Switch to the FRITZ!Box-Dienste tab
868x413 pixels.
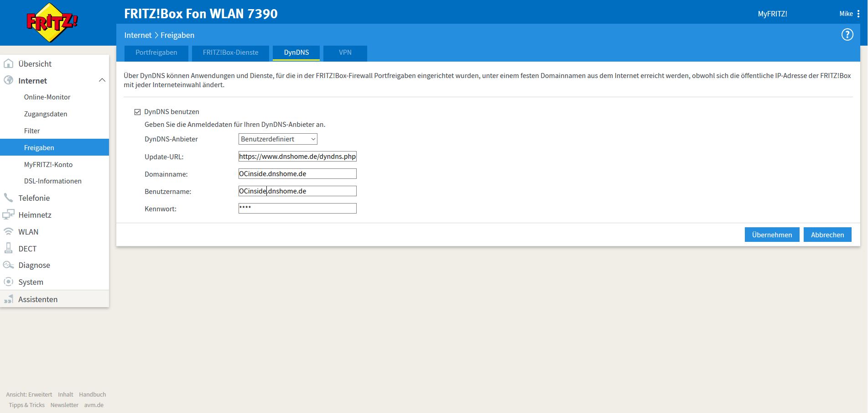230,52
